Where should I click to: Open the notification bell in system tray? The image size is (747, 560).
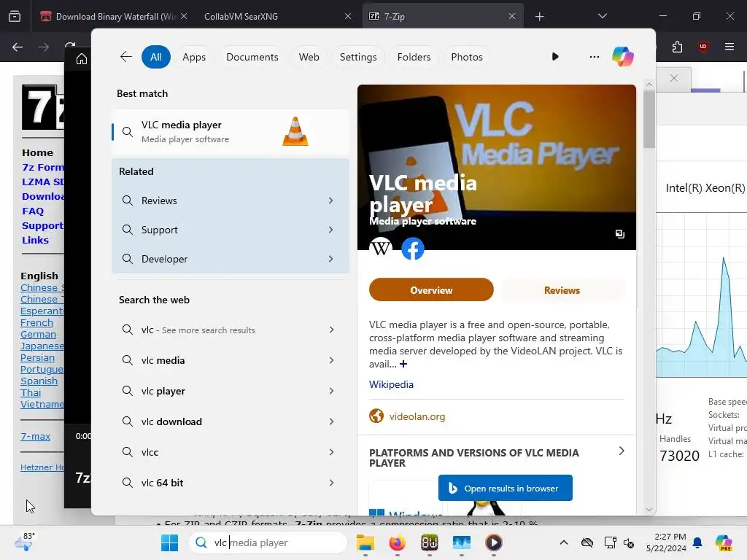[x=697, y=542]
